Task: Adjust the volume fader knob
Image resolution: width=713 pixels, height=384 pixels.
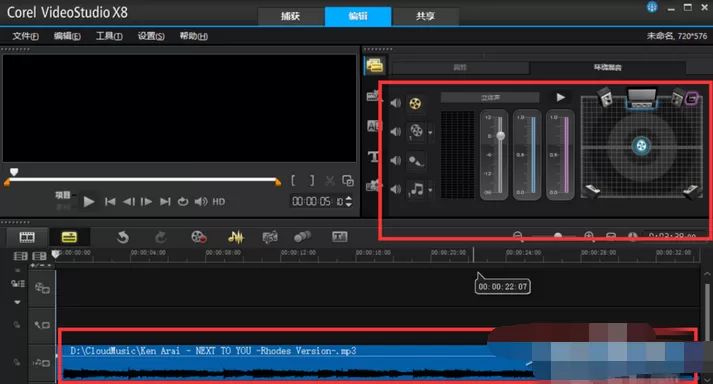Action: (501, 136)
